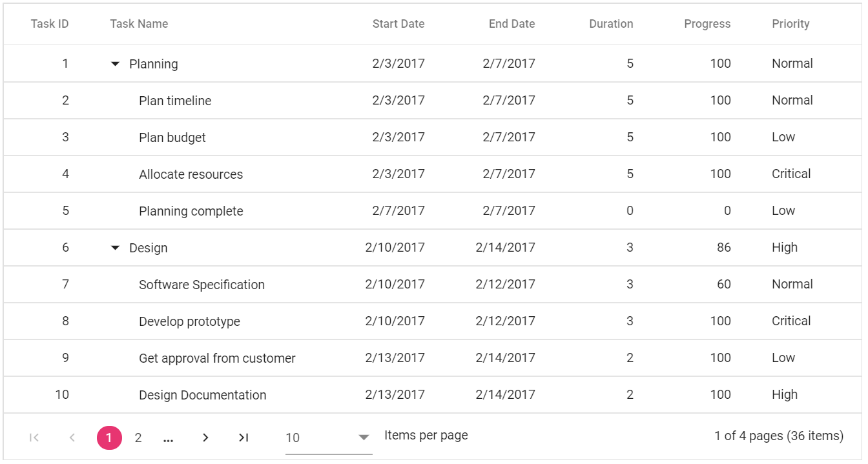Sort by Progress column header

point(707,24)
